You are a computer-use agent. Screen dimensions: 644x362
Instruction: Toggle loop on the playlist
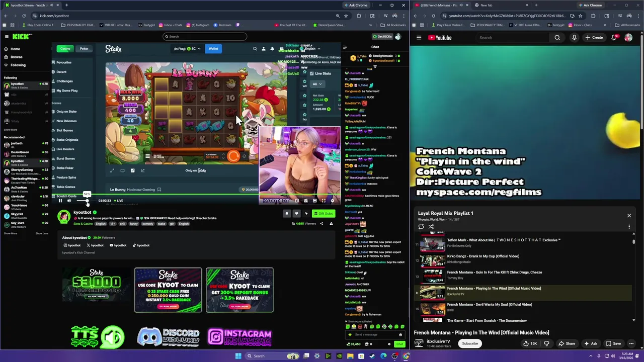pyautogui.click(x=421, y=227)
